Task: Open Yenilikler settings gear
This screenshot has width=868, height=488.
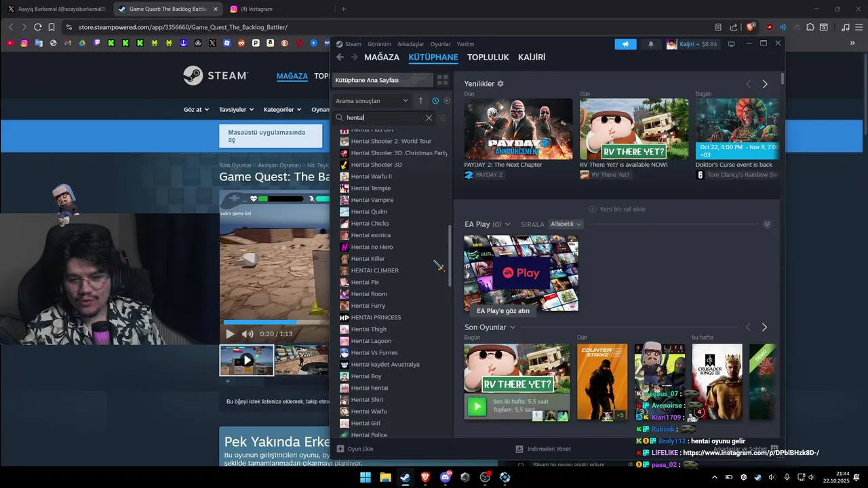Action: click(x=500, y=83)
